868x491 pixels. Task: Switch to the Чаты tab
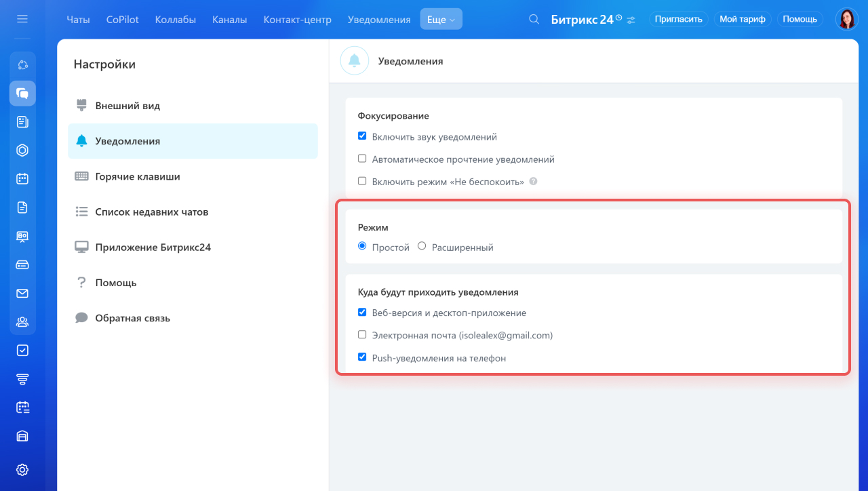click(78, 19)
